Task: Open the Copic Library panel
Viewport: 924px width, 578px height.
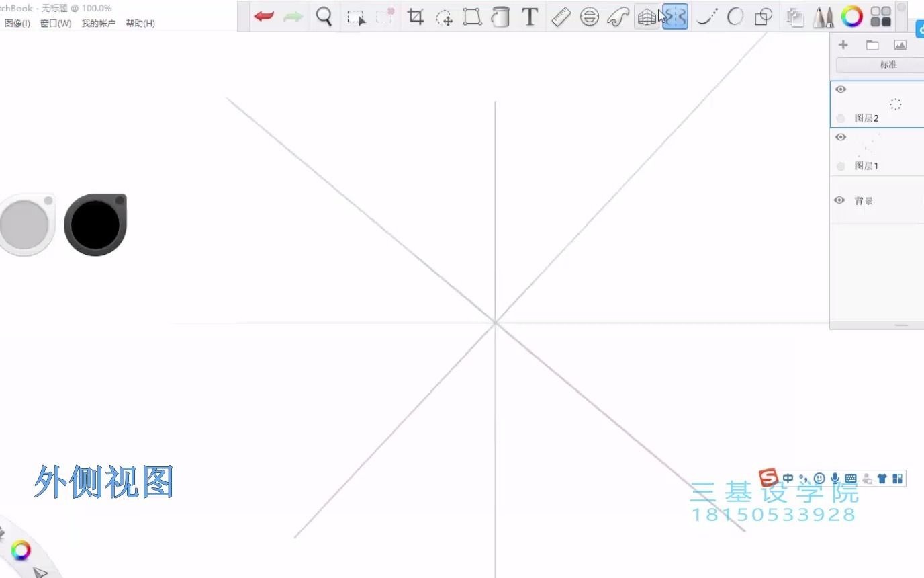Action: point(795,17)
